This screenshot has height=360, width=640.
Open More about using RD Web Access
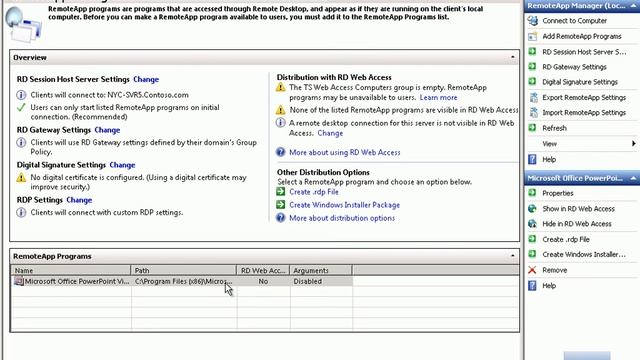pyautogui.click(x=344, y=152)
